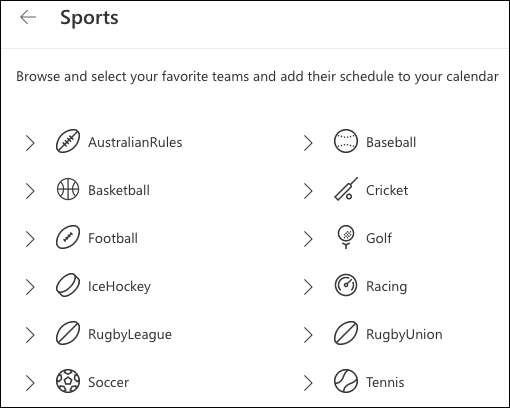Select the AustralianRules football icon

pos(68,141)
